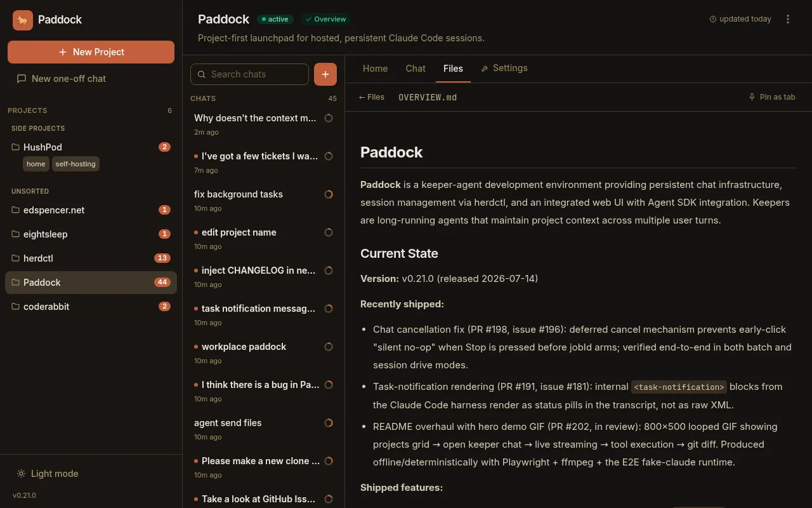Open chat 'agent send files'
Image resolution: width=812 pixels, height=508 pixels.
pyautogui.click(x=263, y=429)
